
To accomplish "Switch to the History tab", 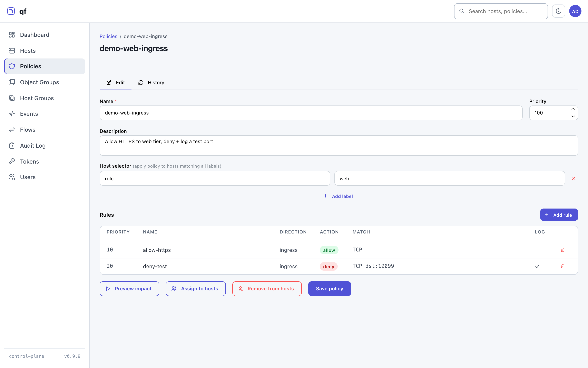I will 151,83.
